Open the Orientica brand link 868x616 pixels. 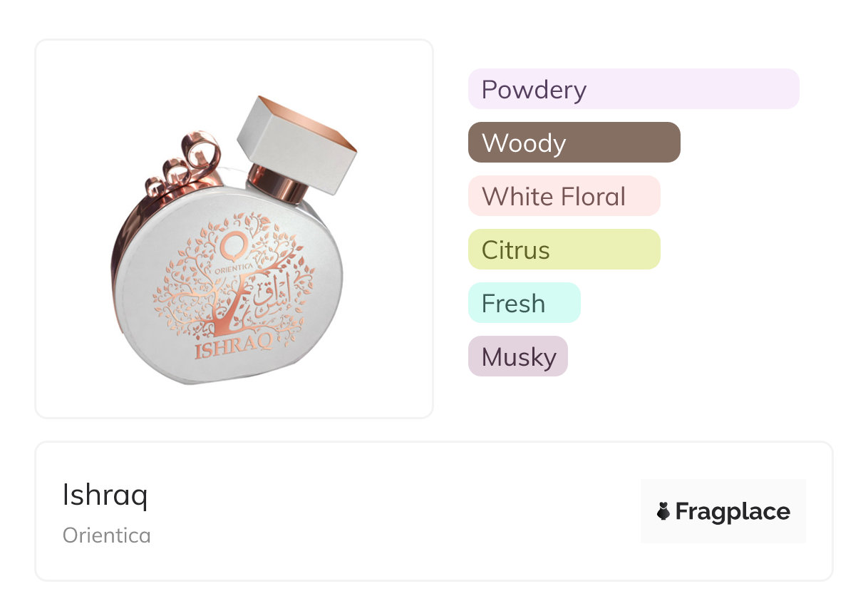(107, 535)
